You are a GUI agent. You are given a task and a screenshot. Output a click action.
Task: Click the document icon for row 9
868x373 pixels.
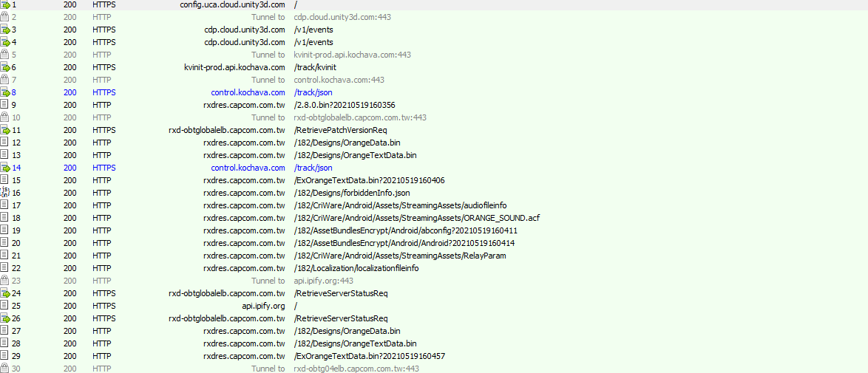click(x=4, y=105)
